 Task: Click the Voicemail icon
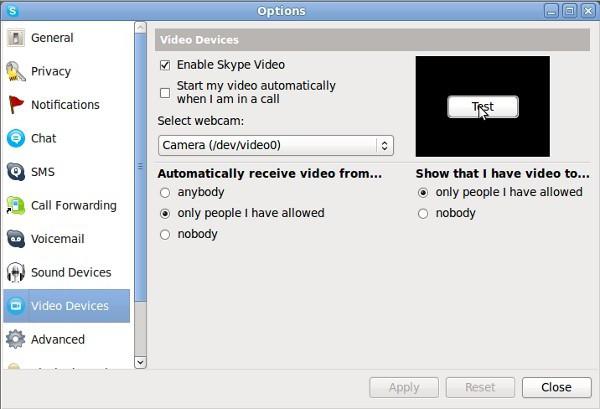pyautogui.click(x=16, y=239)
